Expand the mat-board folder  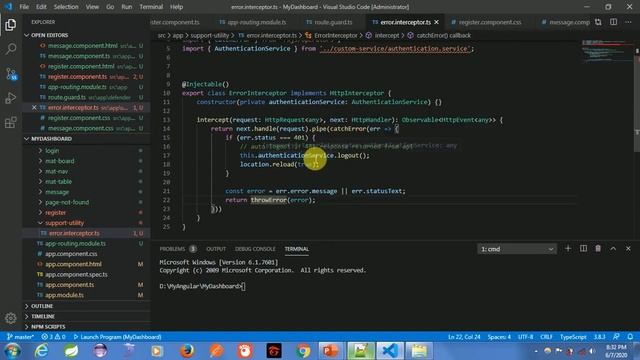pyautogui.click(x=60, y=161)
